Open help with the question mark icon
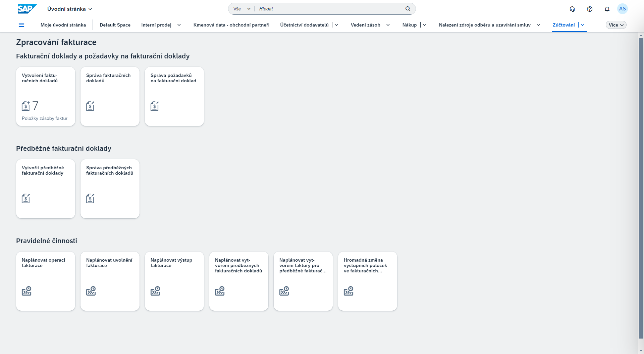 (590, 9)
